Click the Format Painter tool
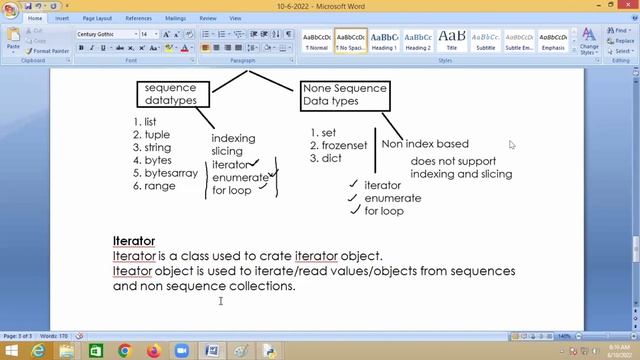The image size is (640, 360). [x=47, y=51]
